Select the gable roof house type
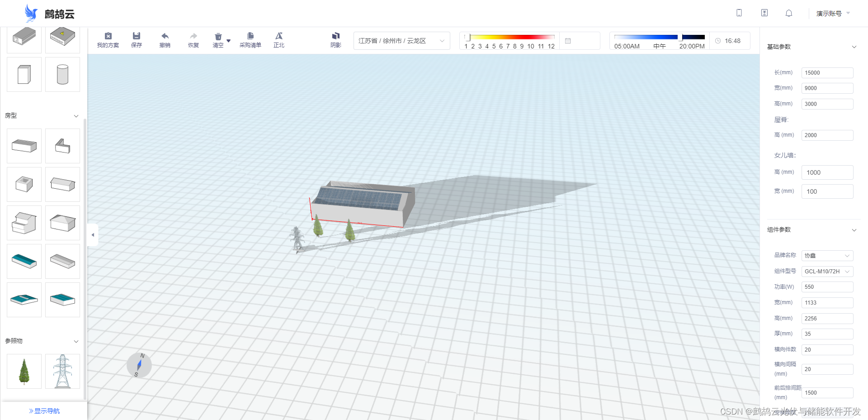868x420 pixels. pos(63,185)
